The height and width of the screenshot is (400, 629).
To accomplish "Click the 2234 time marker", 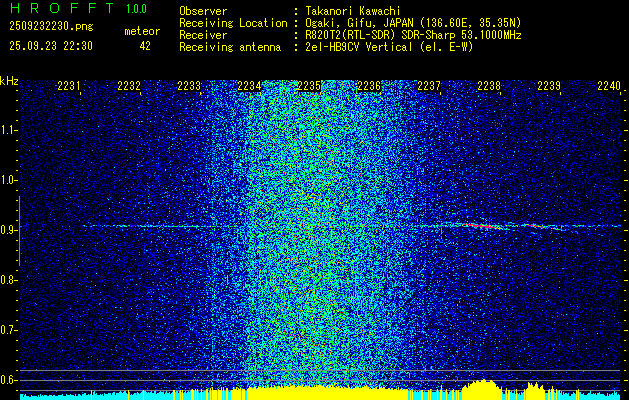I will pos(249,86).
